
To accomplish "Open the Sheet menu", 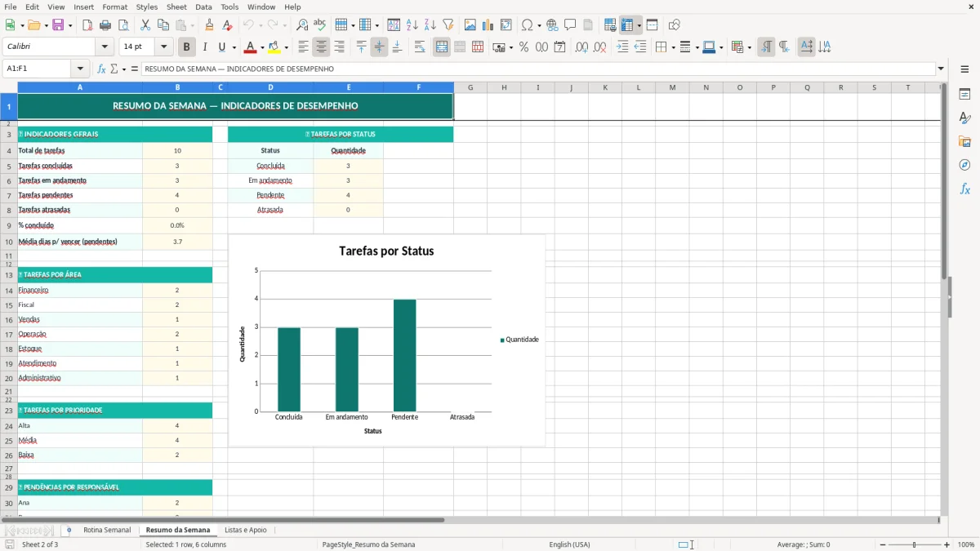I will (176, 7).
